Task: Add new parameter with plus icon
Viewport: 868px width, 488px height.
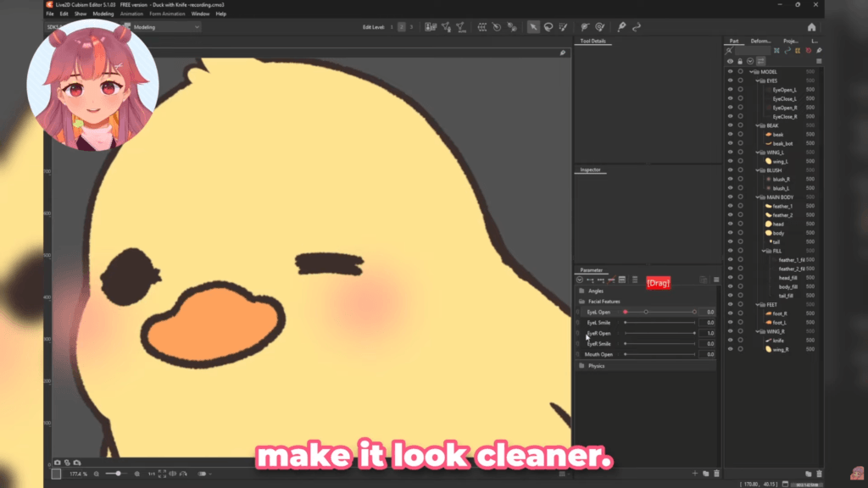Action: click(695, 474)
